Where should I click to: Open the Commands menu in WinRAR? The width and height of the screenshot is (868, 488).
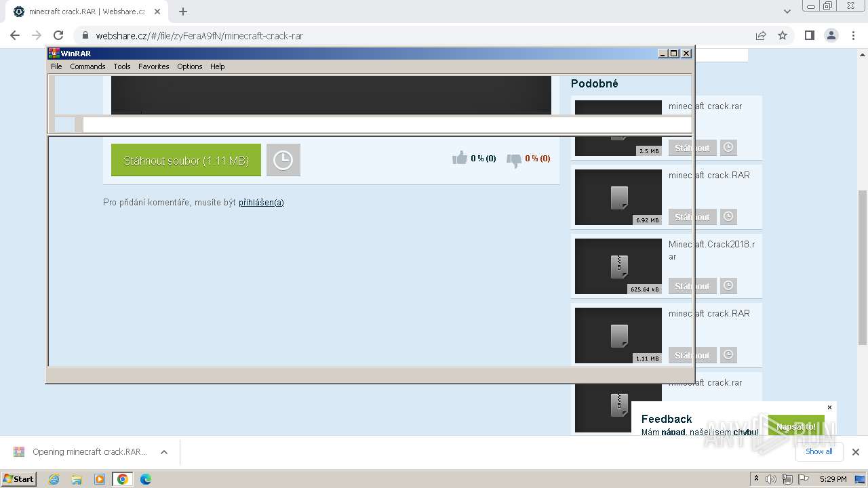(87, 66)
